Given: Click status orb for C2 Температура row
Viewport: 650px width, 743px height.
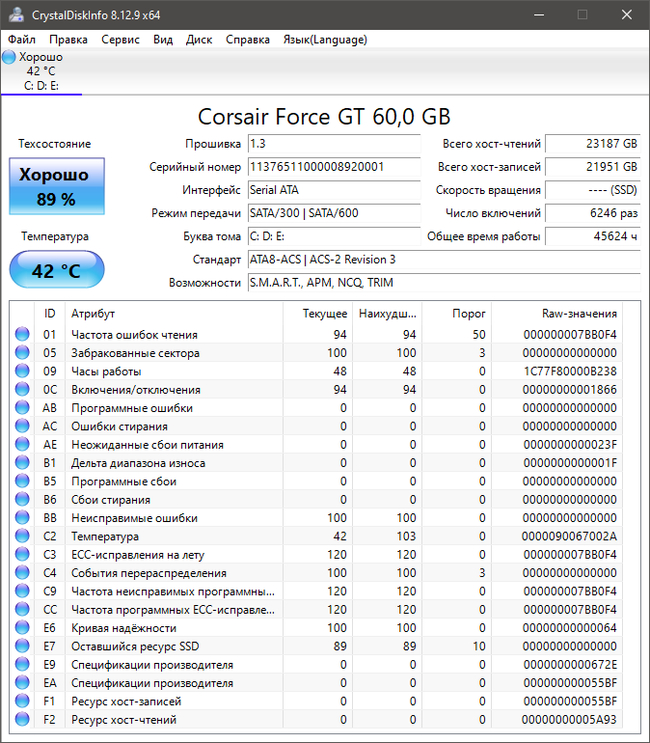Looking at the screenshot, I should tap(22, 535).
